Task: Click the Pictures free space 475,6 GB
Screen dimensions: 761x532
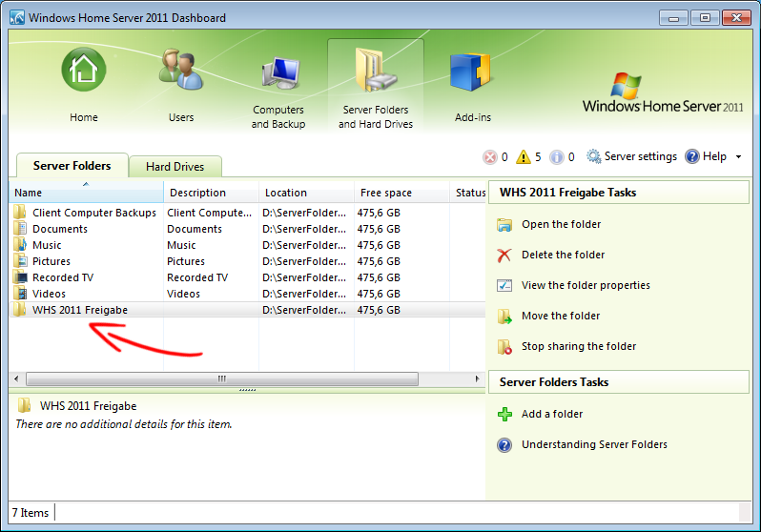Action: [x=379, y=261]
